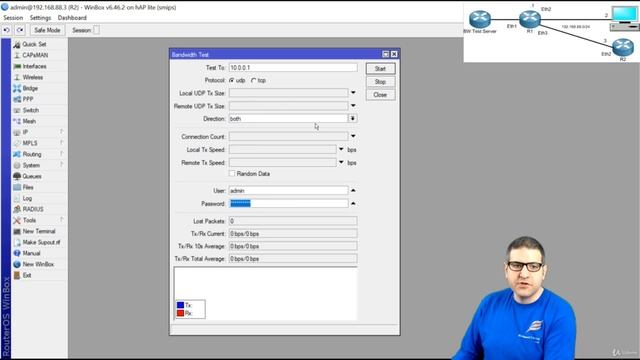Open the Quick Set icon
The image size is (640, 360).
pos(17,44)
